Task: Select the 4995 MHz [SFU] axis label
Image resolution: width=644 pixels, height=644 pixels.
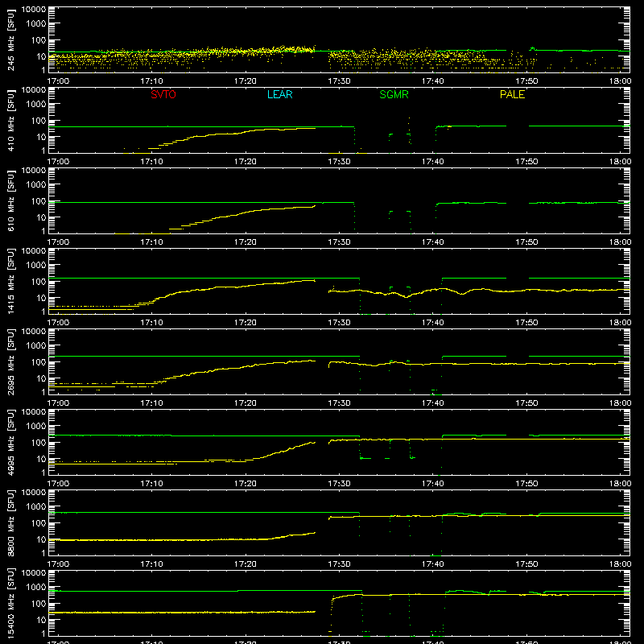Action: tap(10, 442)
